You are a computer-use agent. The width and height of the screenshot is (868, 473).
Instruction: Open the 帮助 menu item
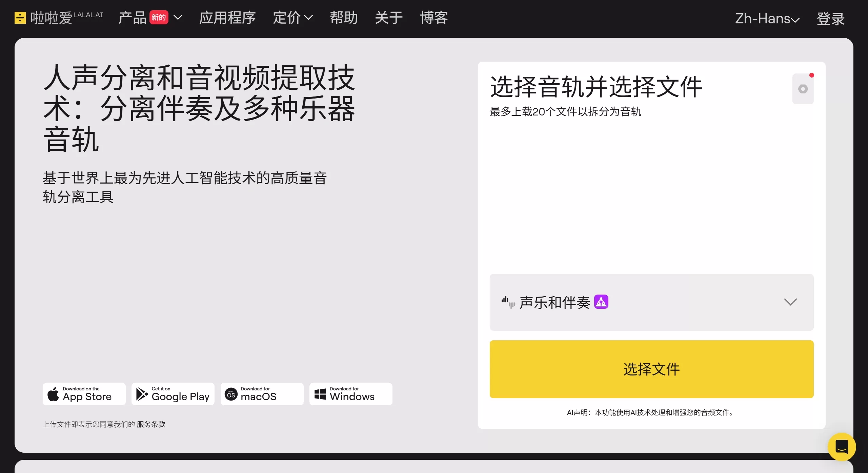[x=343, y=17]
